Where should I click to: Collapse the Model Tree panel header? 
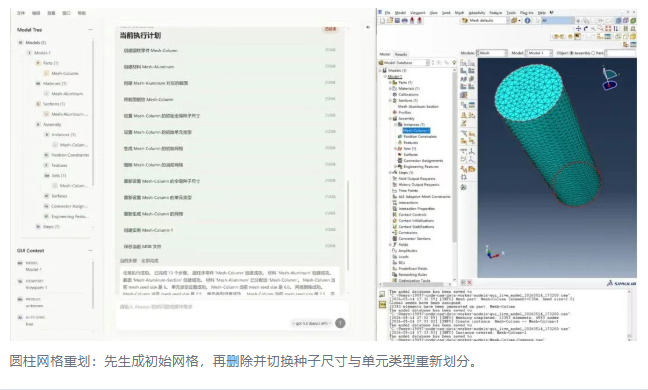pos(90,30)
